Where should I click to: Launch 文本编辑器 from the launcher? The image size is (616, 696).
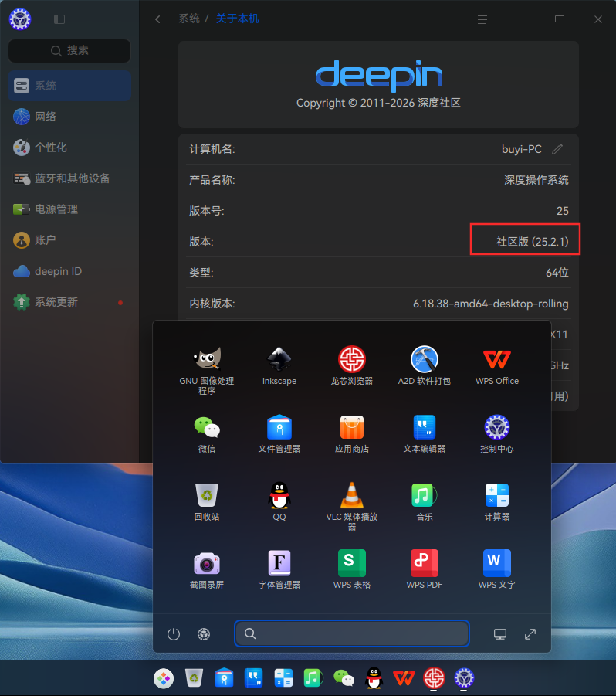[425, 433]
